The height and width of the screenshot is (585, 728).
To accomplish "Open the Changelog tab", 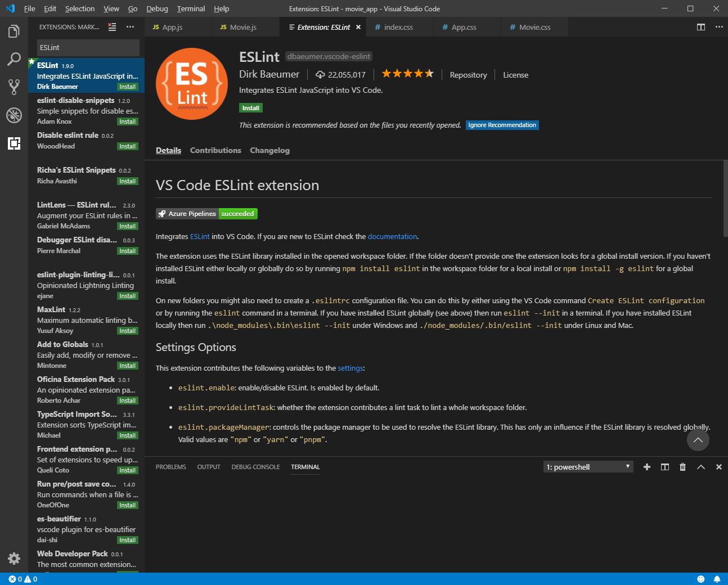I will tap(269, 150).
